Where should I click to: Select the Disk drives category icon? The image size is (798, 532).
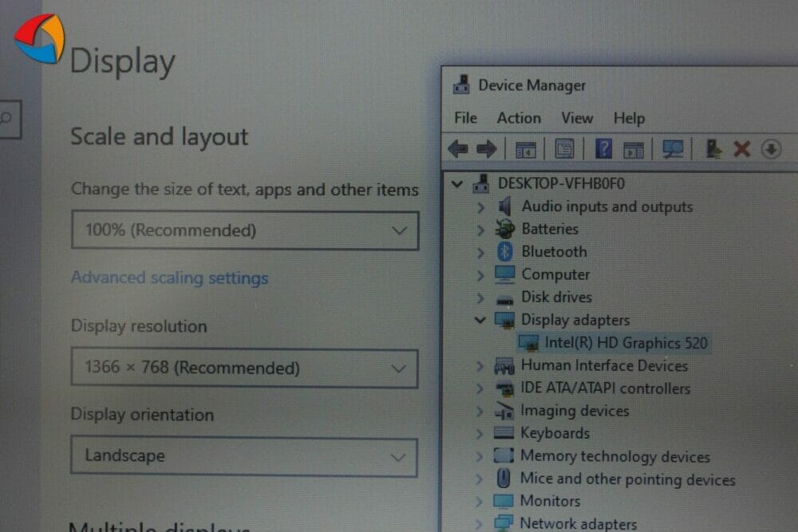pos(505,299)
